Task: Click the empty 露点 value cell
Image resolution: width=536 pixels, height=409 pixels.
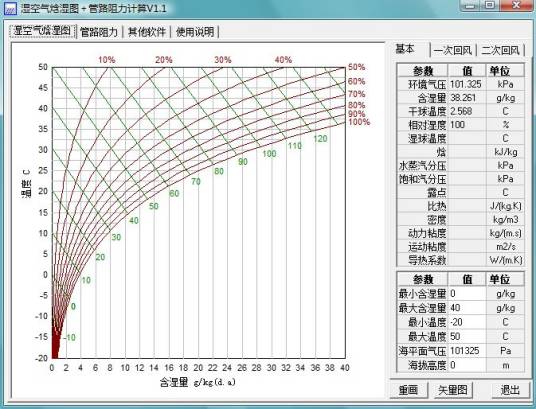Action: pos(467,193)
